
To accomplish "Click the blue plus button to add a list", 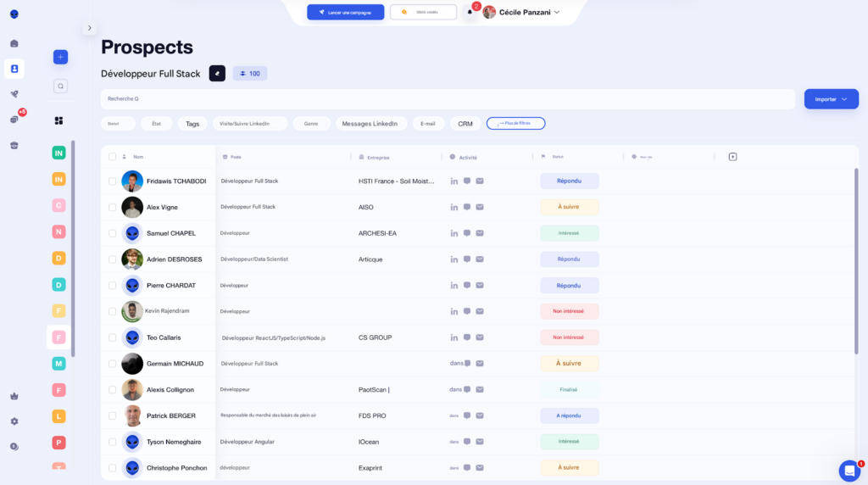I will click(x=60, y=57).
